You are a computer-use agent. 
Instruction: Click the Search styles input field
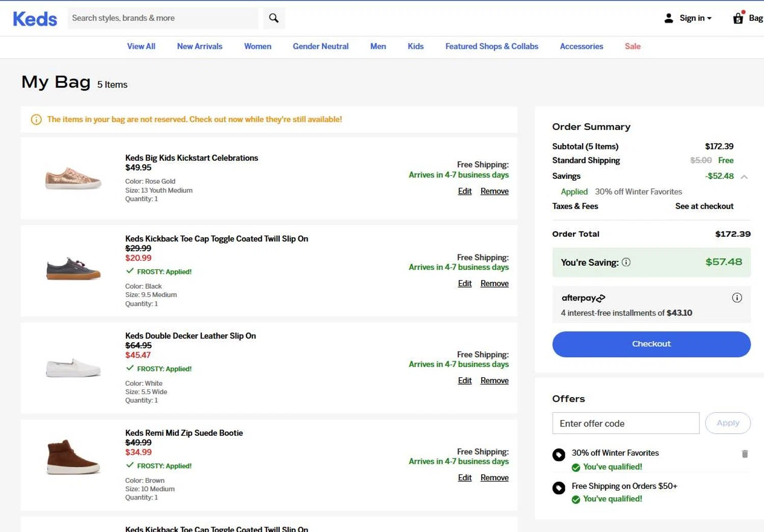coord(163,18)
